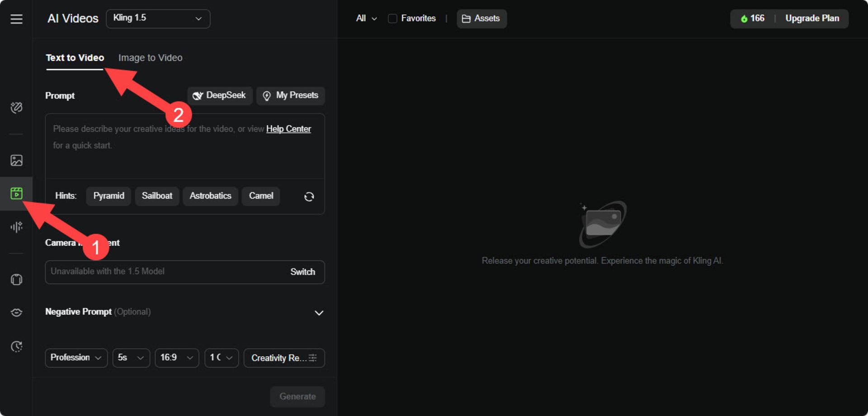868x416 pixels.
Task: Tick the Favorites checkbox
Action: 392,19
